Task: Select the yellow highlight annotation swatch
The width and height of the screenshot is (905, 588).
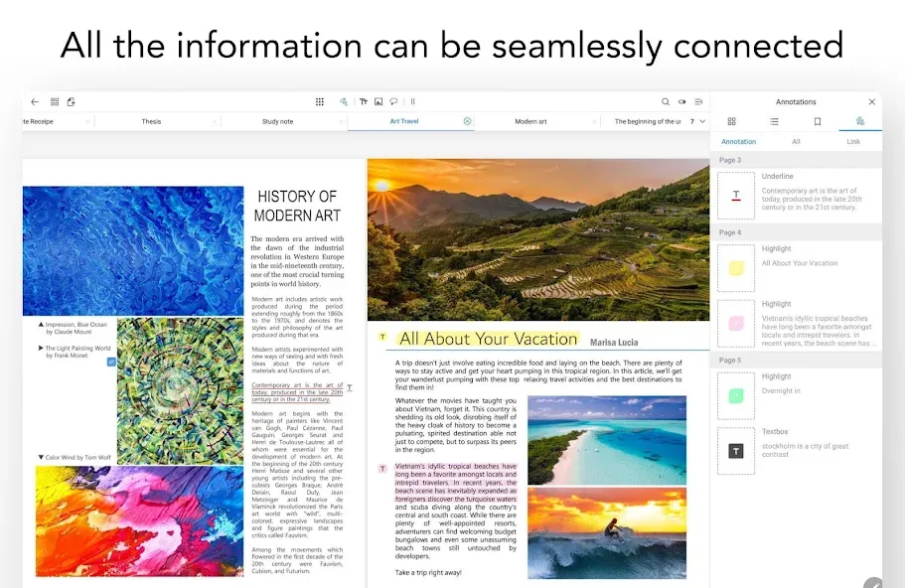Action: tap(736, 268)
